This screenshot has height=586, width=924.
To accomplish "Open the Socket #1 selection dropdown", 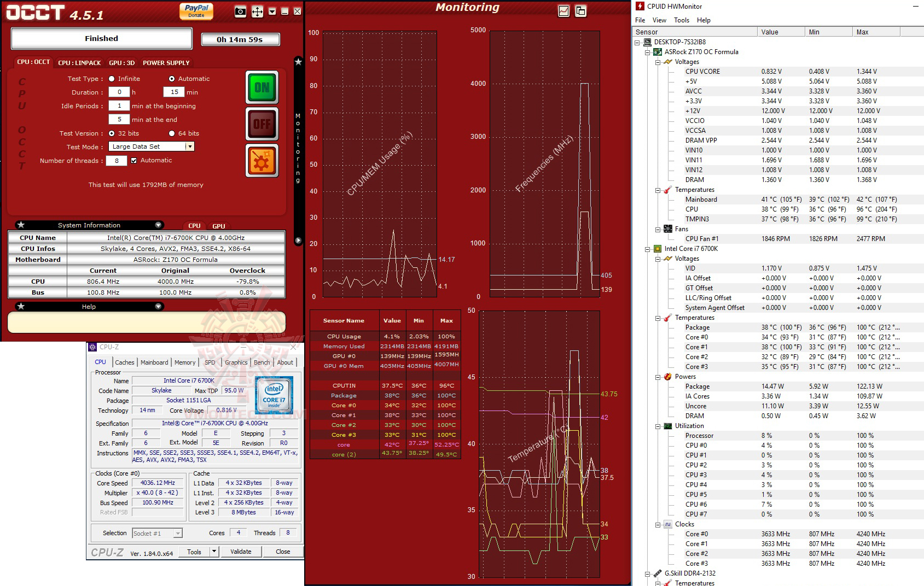I will (x=178, y=534).
